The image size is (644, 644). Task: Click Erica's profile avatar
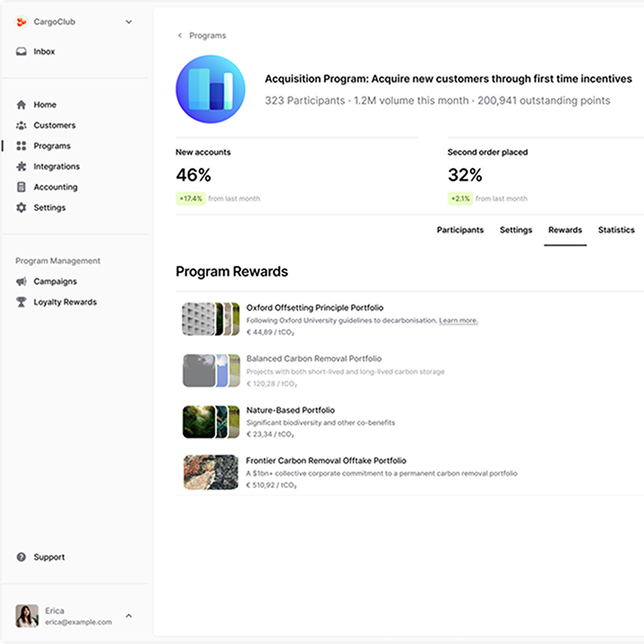pos(27,616)
